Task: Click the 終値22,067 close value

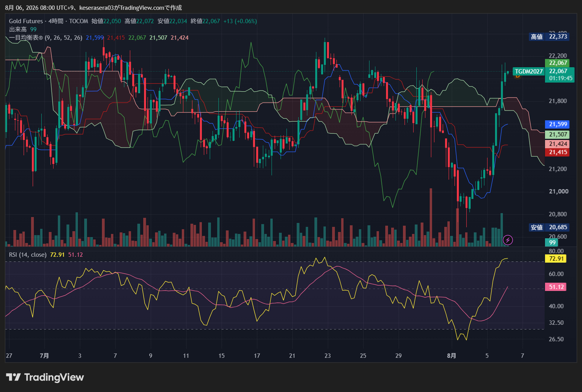Action: click(x=205, y=21)
